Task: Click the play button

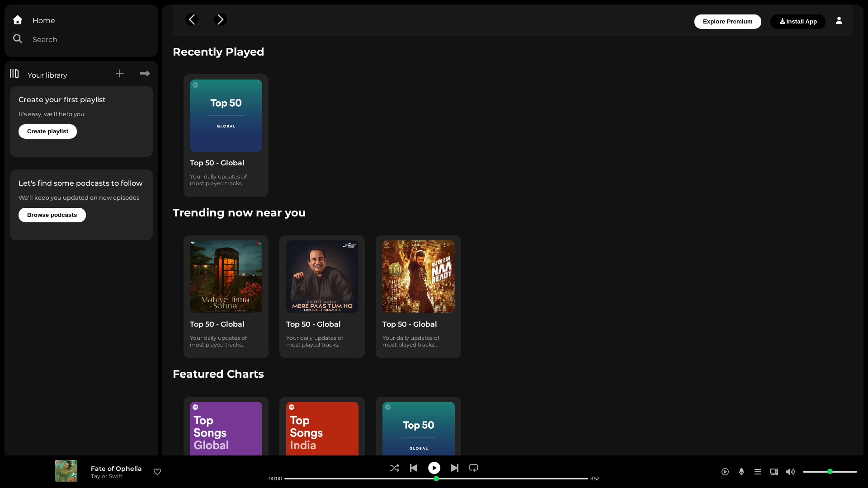Action: coord(434,468)
